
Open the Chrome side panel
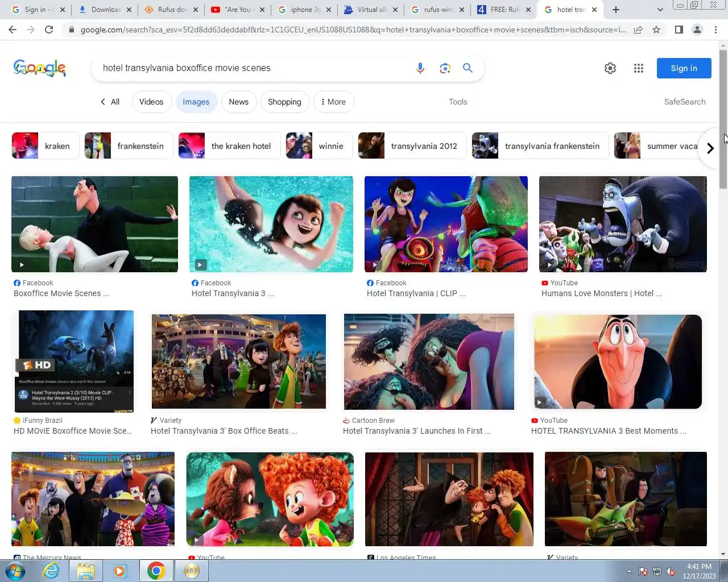(679, 30)
